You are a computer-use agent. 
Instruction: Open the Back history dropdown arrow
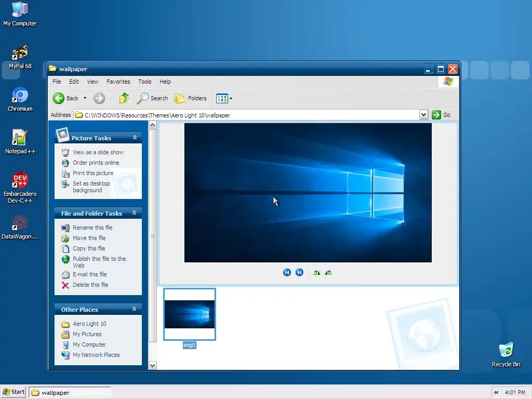tap(85, 98)
